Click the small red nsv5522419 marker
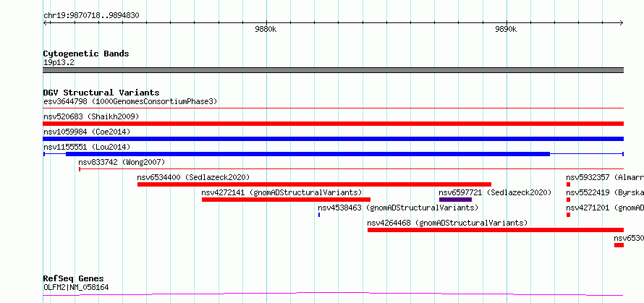644x303 pixels. (x=569, y=200)
